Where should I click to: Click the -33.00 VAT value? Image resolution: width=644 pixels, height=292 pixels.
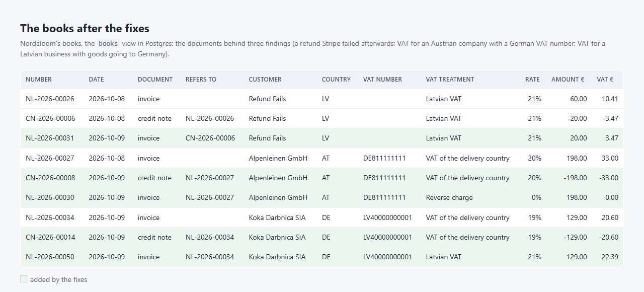tap(608, 178)
